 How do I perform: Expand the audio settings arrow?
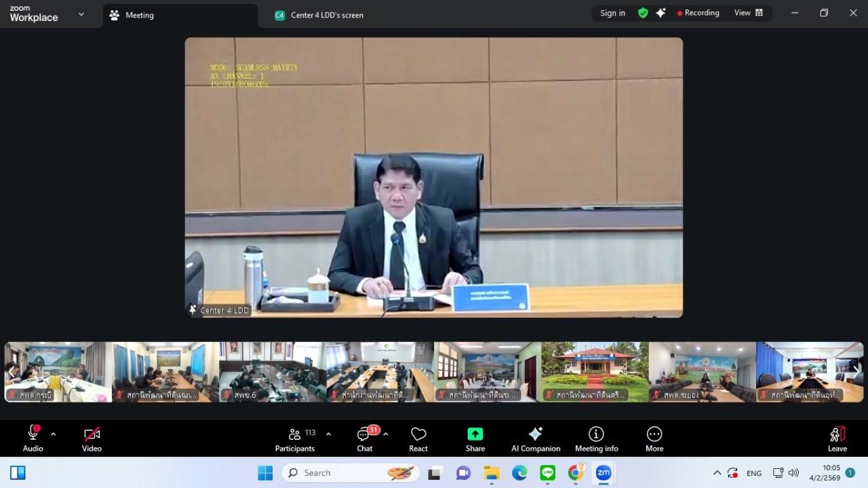tap(53, 434)
